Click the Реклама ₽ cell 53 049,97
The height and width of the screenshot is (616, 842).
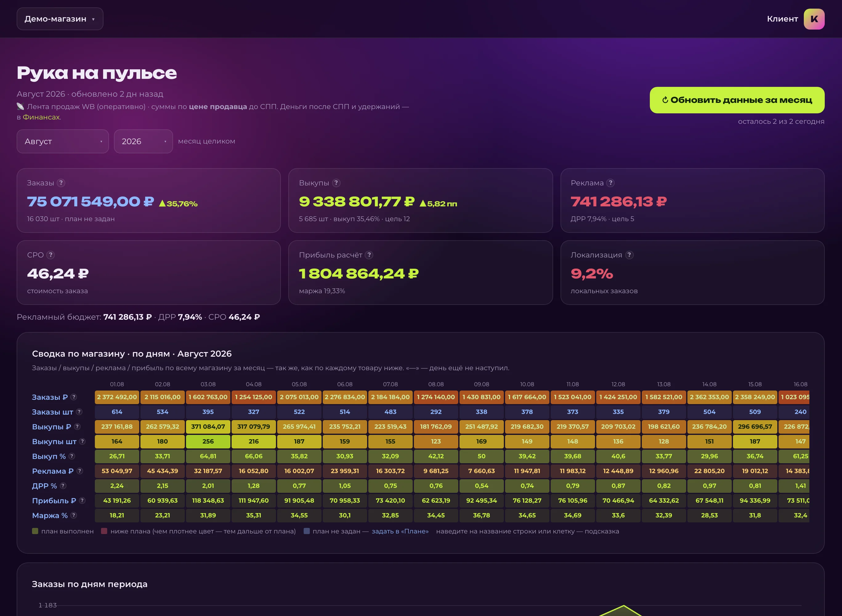(117, 471)
